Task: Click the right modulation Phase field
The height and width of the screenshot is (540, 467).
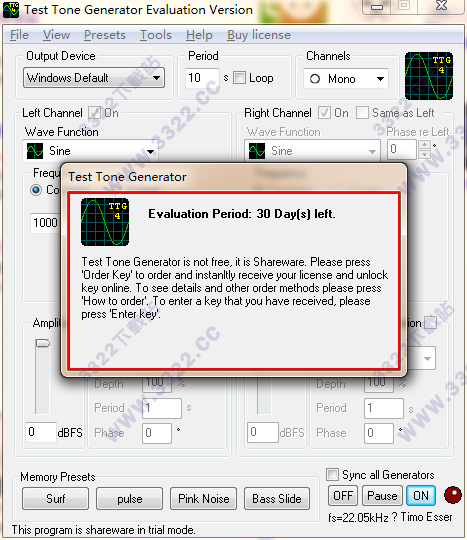Action: (379, 433)
